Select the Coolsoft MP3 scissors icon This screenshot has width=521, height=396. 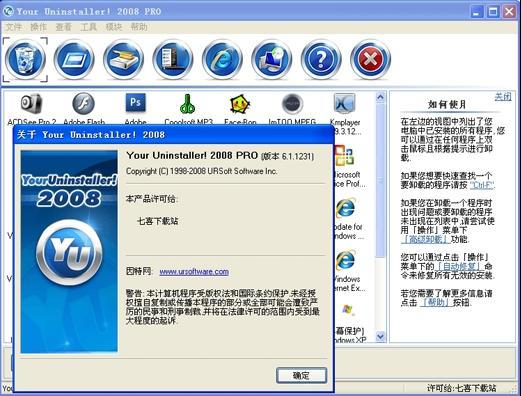188,104
